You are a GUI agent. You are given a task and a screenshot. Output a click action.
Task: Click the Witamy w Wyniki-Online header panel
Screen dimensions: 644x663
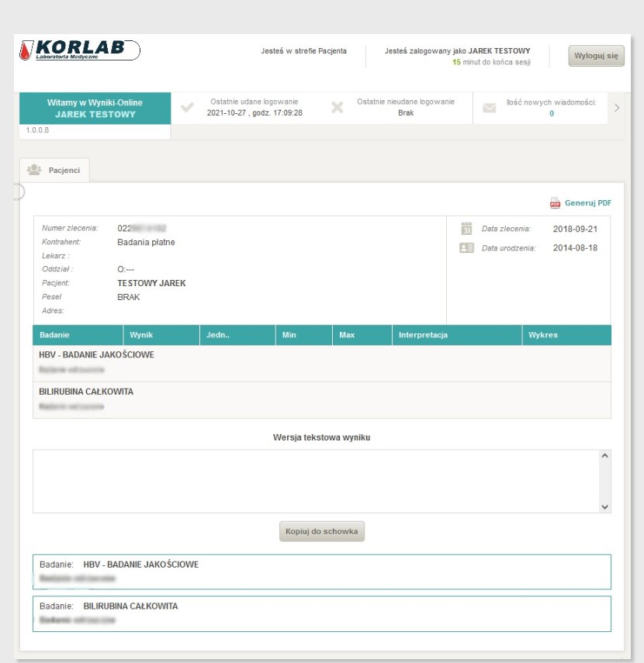tap(95, 106)
